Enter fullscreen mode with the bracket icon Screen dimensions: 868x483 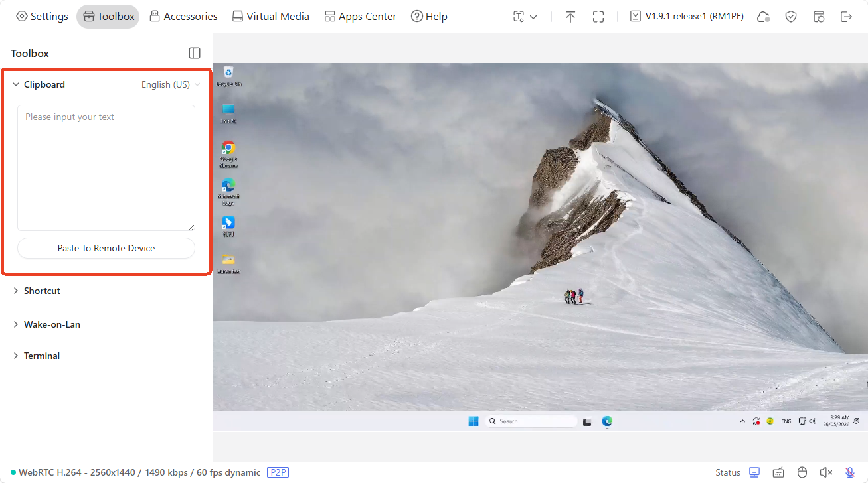click(x=598, y=17)
